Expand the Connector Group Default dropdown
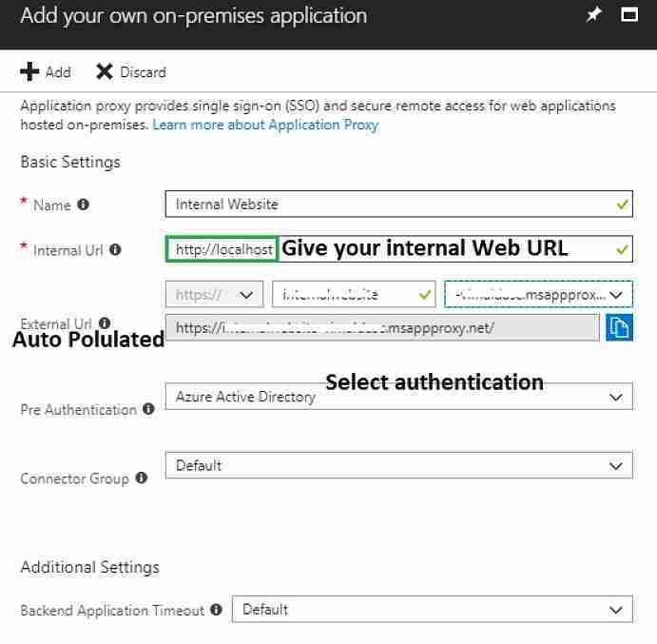 point(399,465)
